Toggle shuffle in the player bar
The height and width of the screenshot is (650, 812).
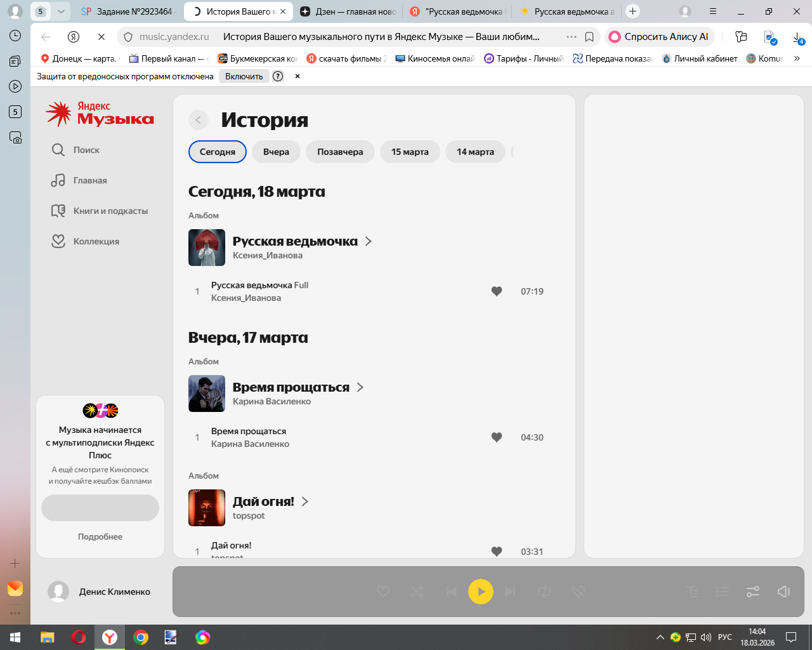[417, 592]
